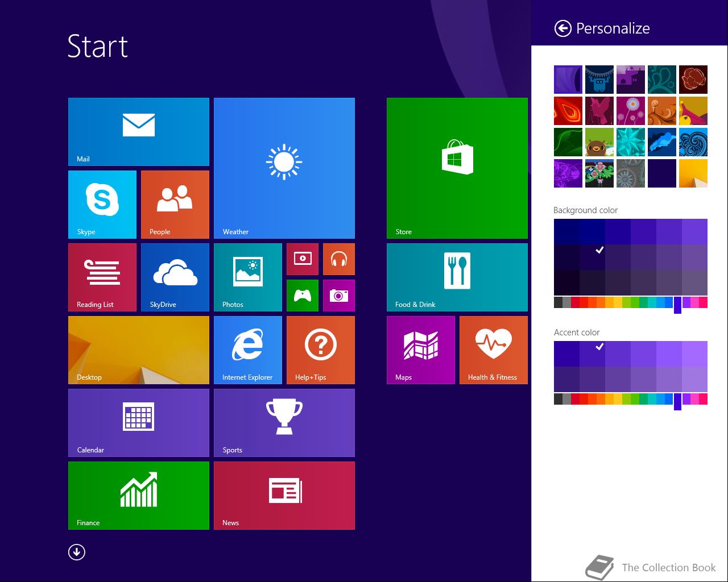Open the Help+Tips tile

point(321,350)
